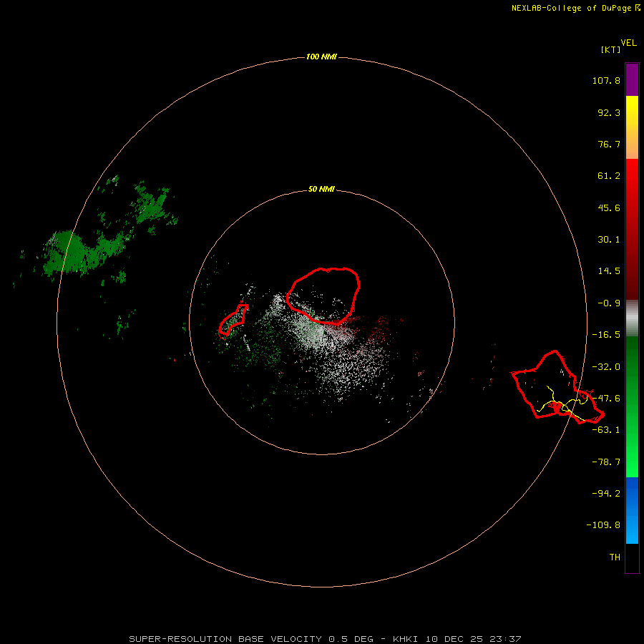Screen dimensions: 644x644
Task: Click the green segment of color bar
Action: click(x=632, y=406)
